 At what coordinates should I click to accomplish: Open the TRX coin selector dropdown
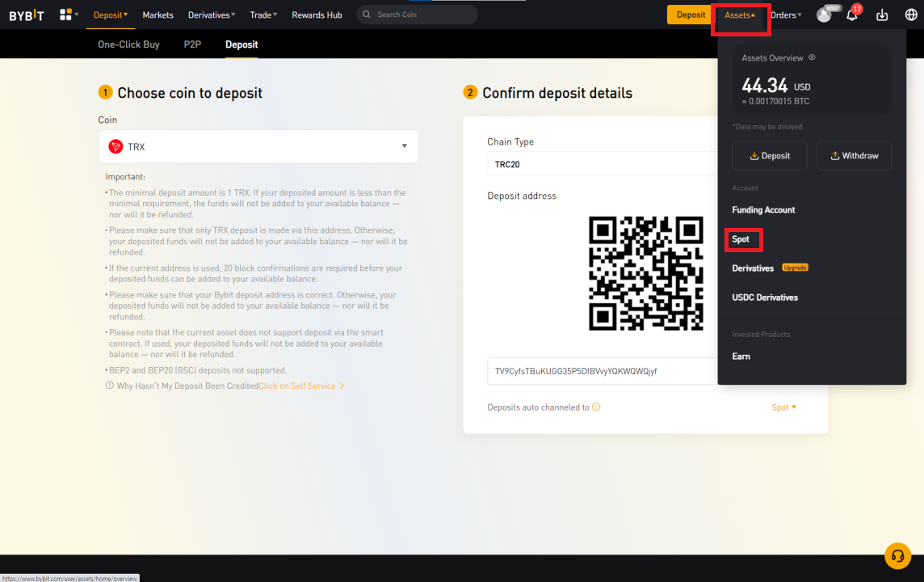click(x=258, y=146)
